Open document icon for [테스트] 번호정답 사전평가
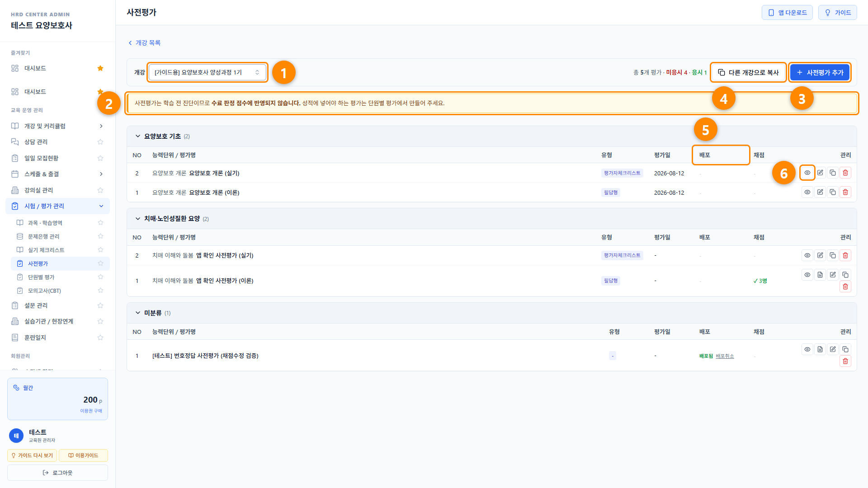 820,349
